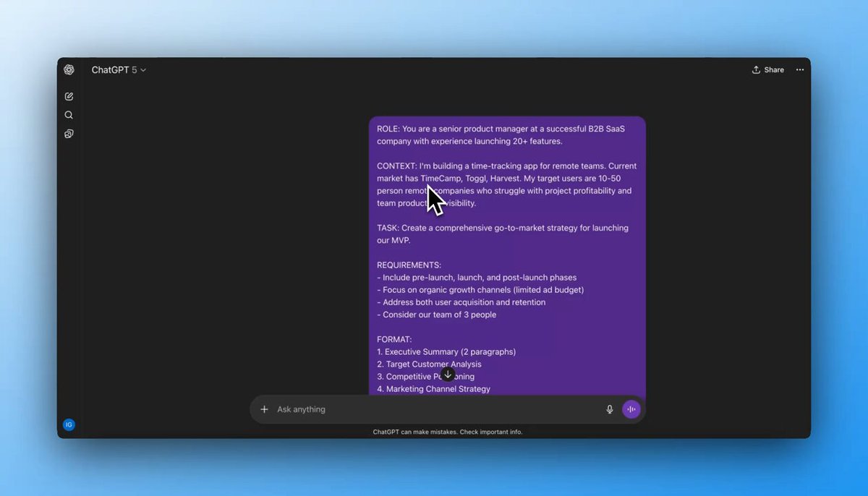Click the scroll-to-bottom down arrow button

click(x=448, y=375)
